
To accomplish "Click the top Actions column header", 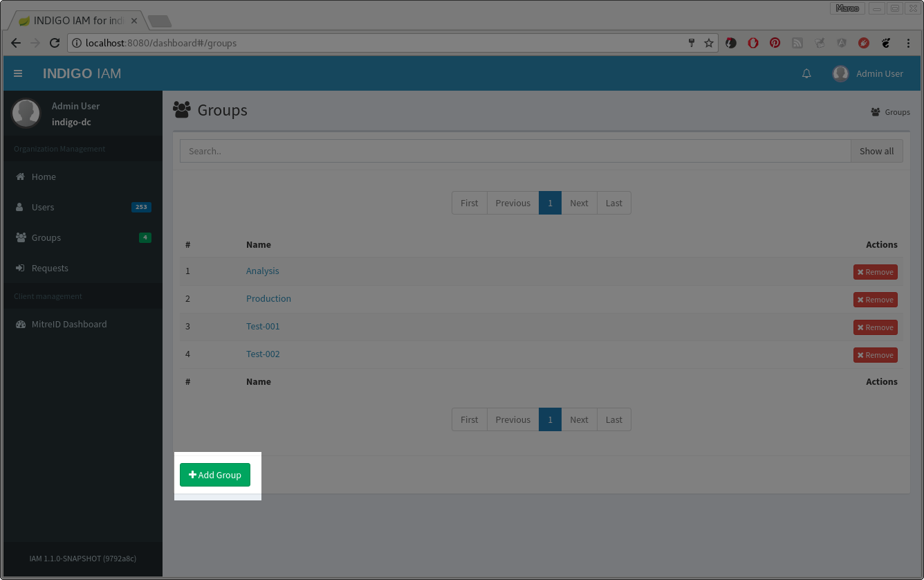I will [882, 244].
